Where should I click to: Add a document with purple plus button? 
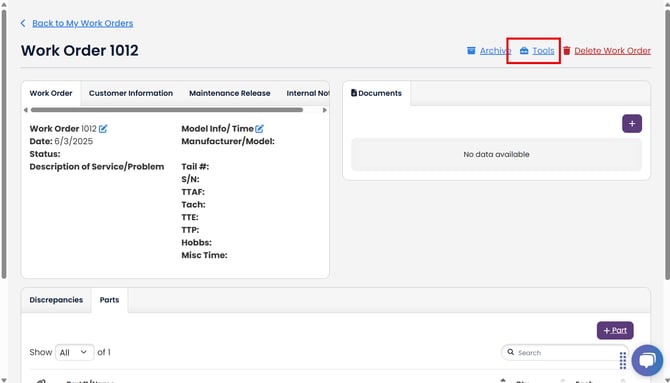[632, 124]
